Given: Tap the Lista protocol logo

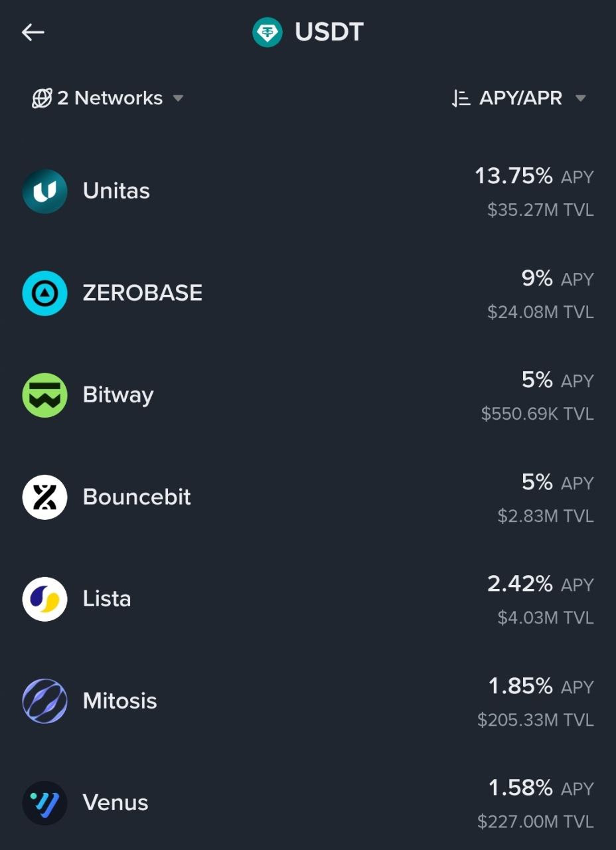Looking at the screenshot, I should 45,599.
